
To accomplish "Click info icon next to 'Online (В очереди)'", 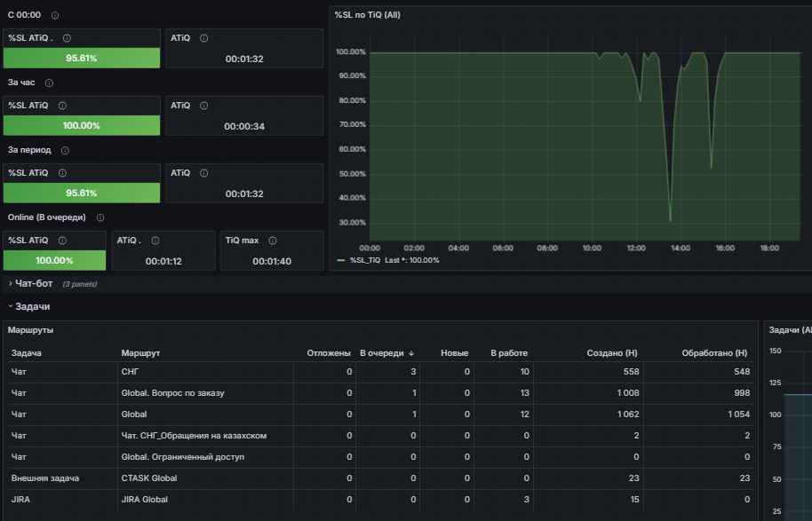I will click(x=100, y=217).
